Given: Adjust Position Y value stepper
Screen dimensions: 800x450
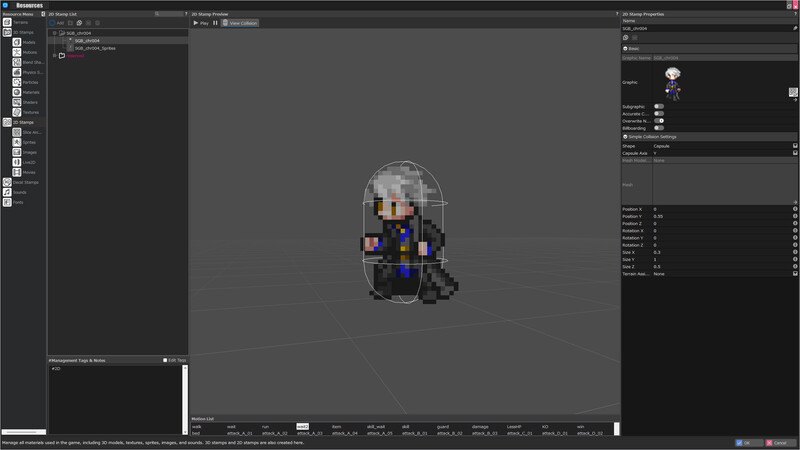Looking at the screenshot, I should tap(795, 216).
